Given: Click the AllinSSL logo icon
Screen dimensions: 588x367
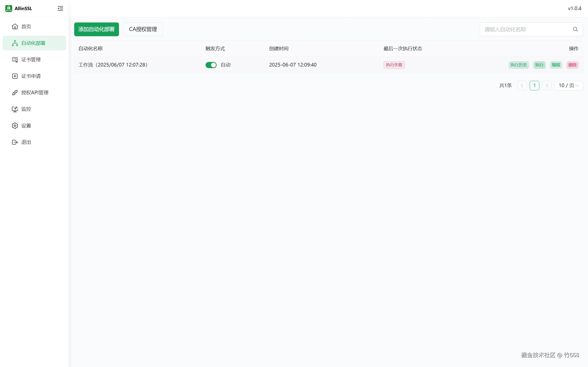Looking at the screenshot, I should pos(8,8).
